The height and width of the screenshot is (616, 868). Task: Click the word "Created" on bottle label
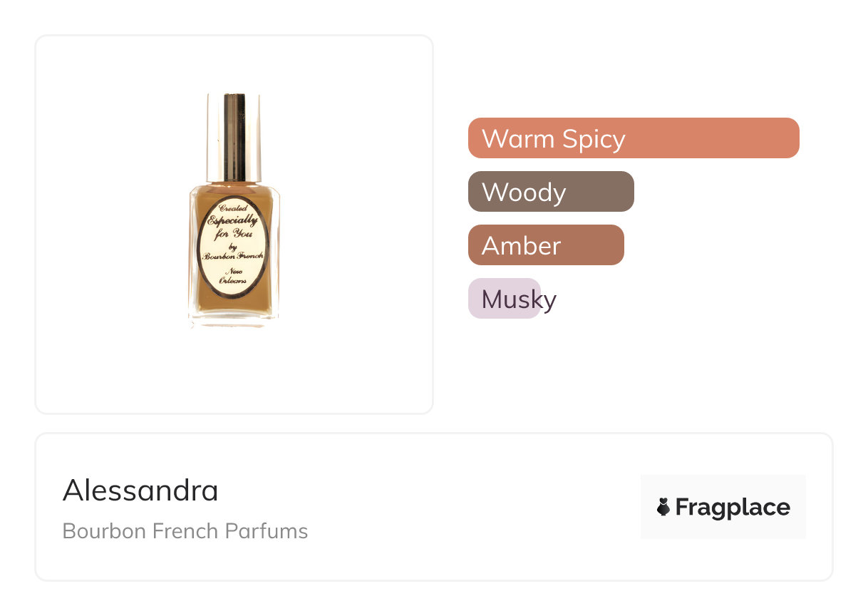(x=232, y=208)
